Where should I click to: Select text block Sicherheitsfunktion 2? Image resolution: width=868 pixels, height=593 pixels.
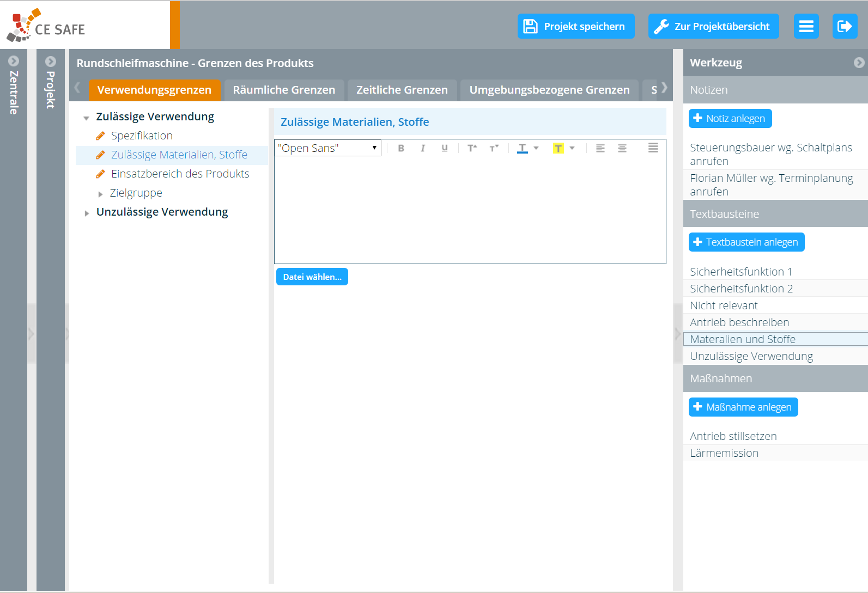(775, 289)
